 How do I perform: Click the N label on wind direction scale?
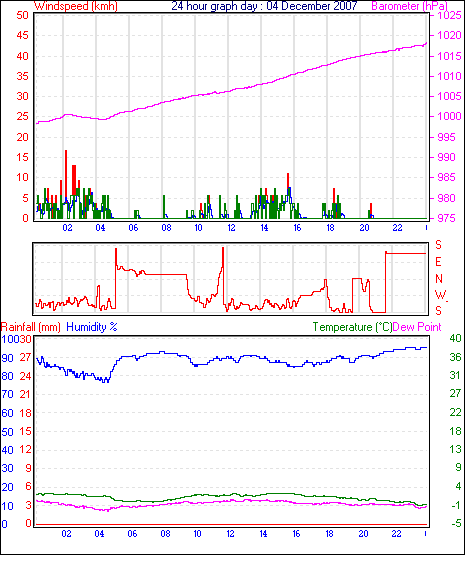439,278
